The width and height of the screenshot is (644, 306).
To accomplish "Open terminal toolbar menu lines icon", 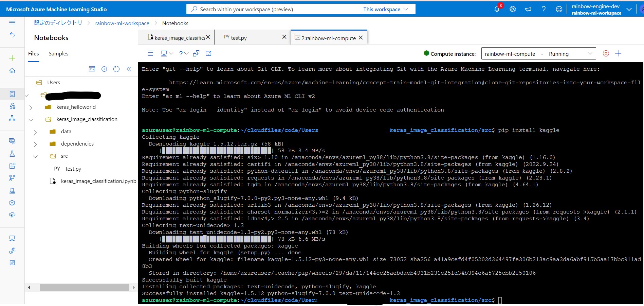I will pos(150,53).
